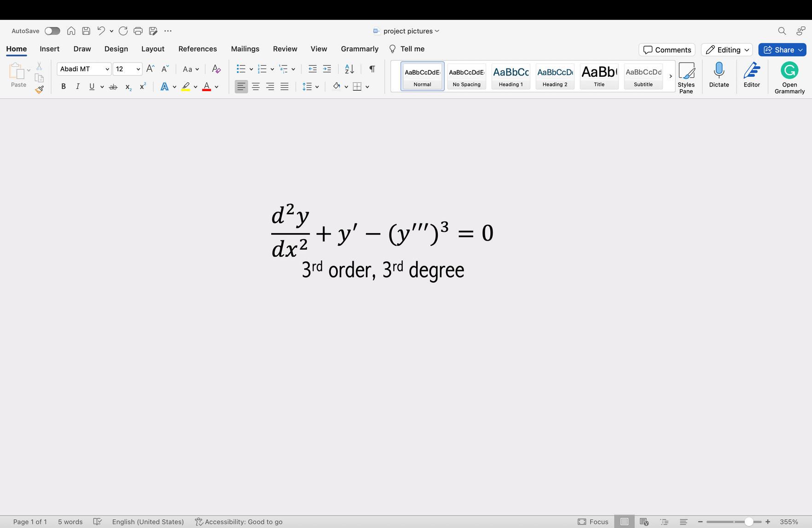The height and width of the screenshot is (528, 812).
Task: Click the Share button
Action: click(782, 50)
